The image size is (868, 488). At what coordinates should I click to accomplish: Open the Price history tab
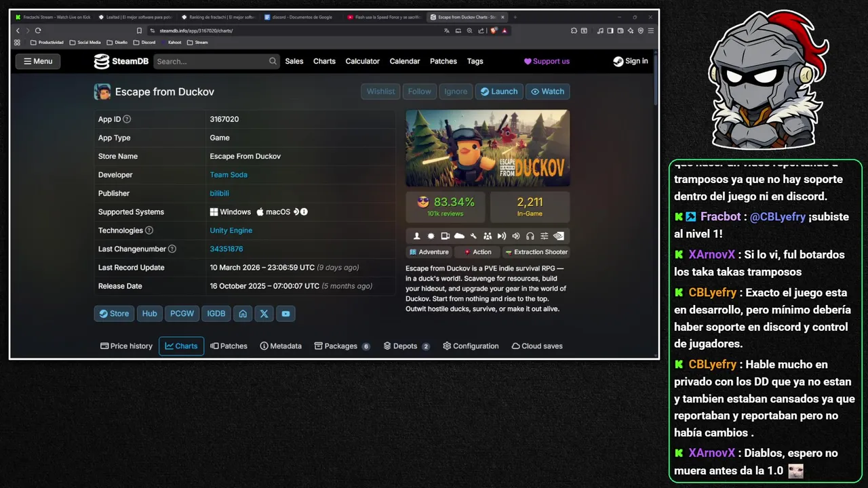pyautogui.click(x=127, y=346)
